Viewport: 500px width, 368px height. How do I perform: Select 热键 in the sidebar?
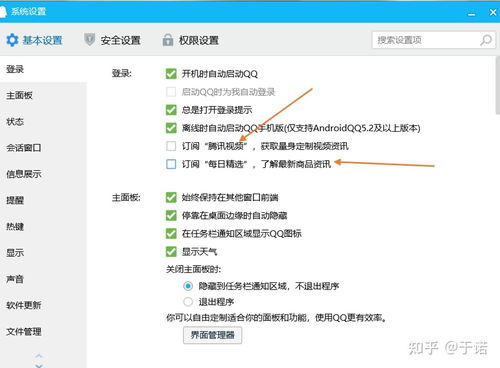point(15,227)
